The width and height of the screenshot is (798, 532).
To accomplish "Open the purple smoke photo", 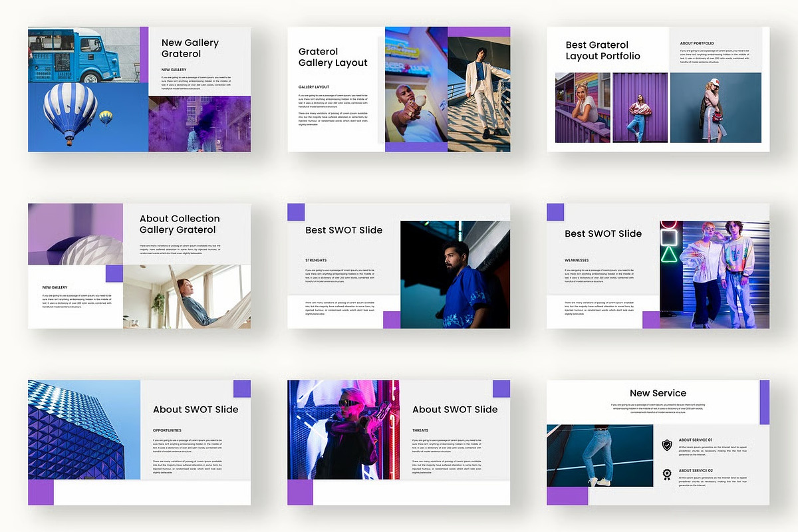I will pos(199,124).
